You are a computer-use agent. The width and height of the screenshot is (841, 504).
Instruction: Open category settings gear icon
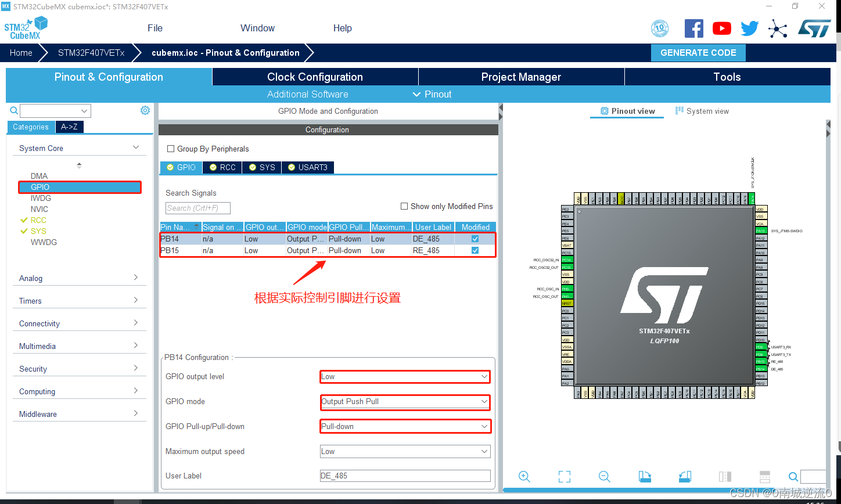tap(145, 110)
